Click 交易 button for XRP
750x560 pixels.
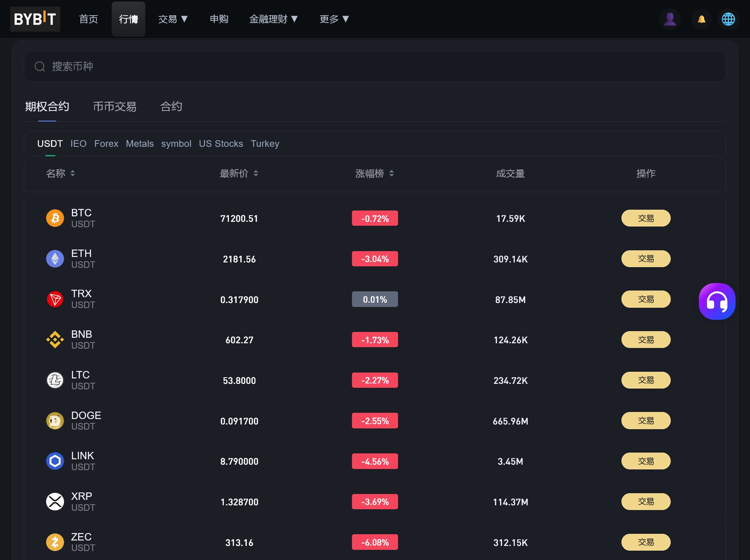coord(646,502)
